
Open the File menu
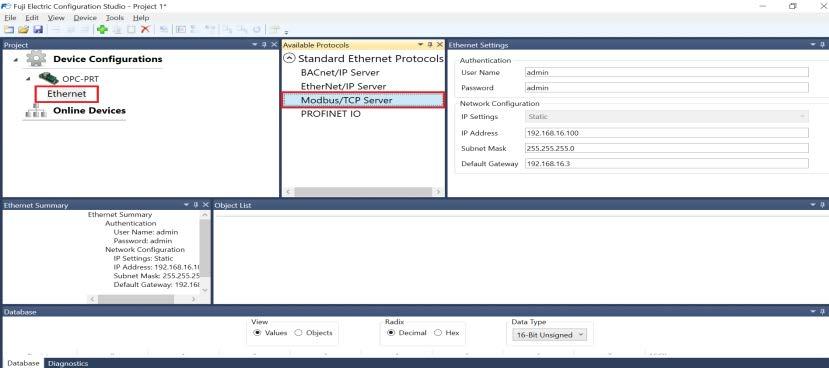[x=10, y=17]
